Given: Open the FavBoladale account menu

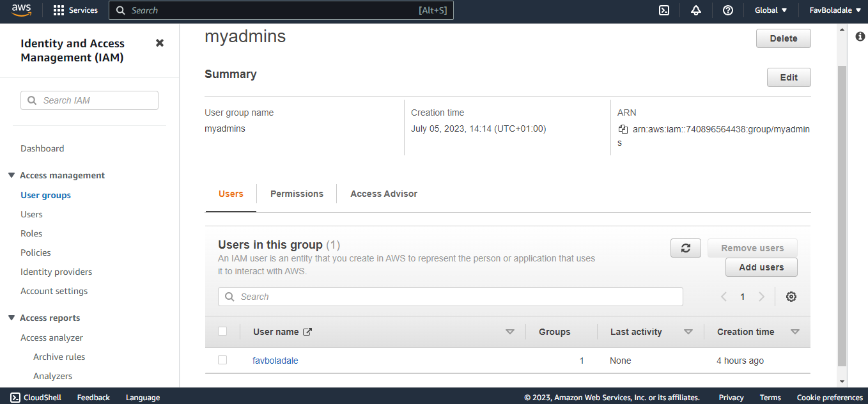Looking at the screenshot, I should tap(835, 10).
